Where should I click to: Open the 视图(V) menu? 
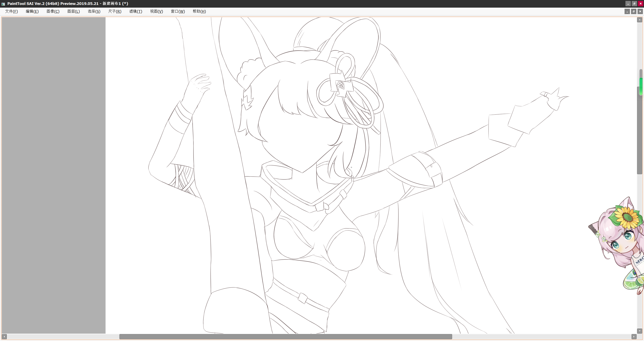157,11
